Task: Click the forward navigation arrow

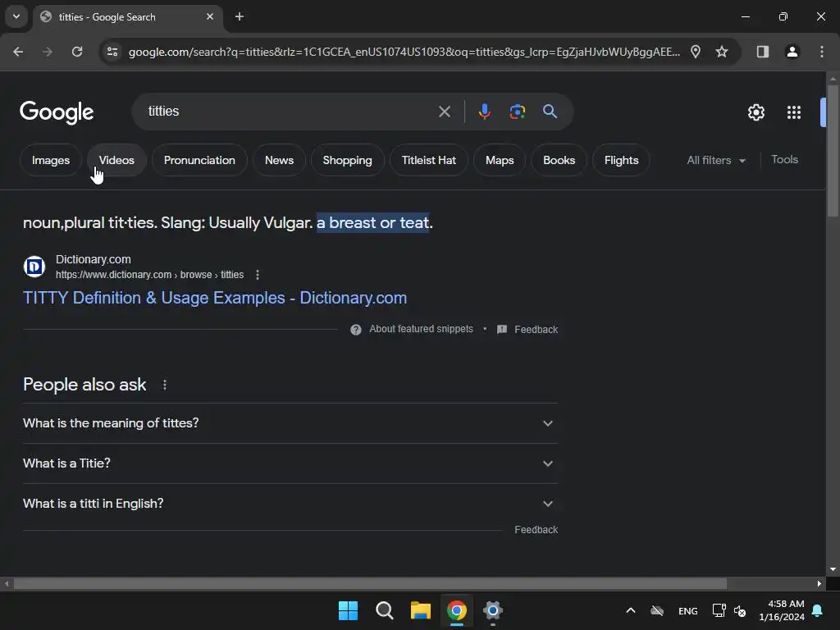Action: 48,52
